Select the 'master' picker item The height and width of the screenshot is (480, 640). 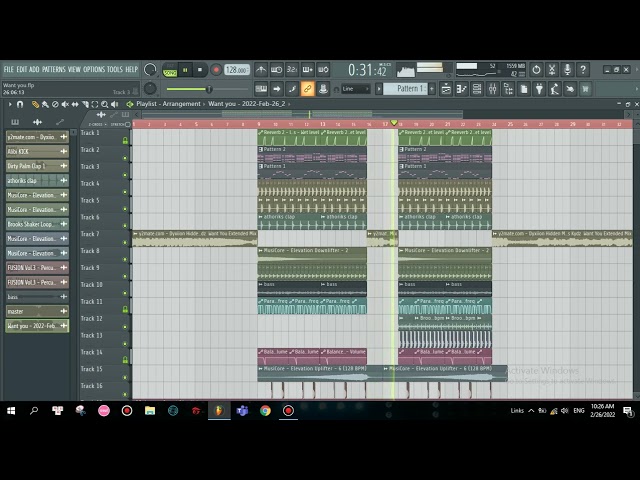point(37,311)
